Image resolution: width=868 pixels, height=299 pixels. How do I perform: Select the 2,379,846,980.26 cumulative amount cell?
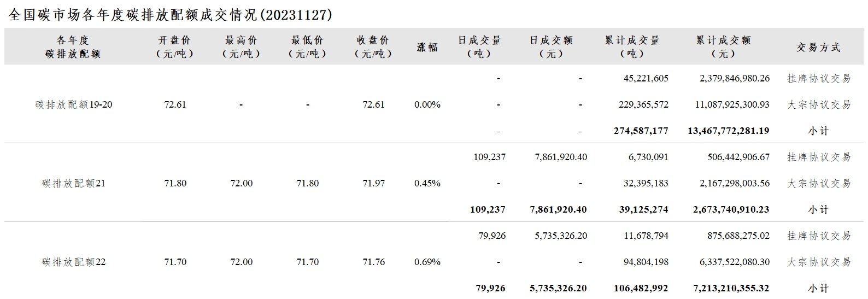(735, 78)
